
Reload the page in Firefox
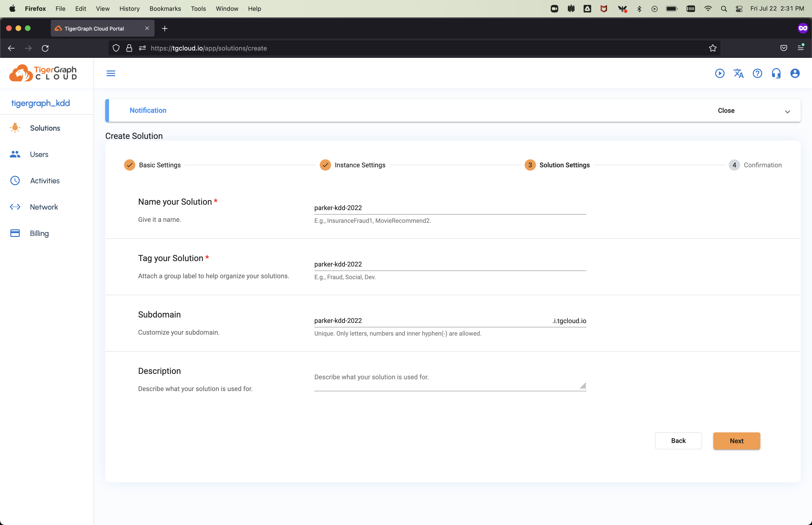45,48
